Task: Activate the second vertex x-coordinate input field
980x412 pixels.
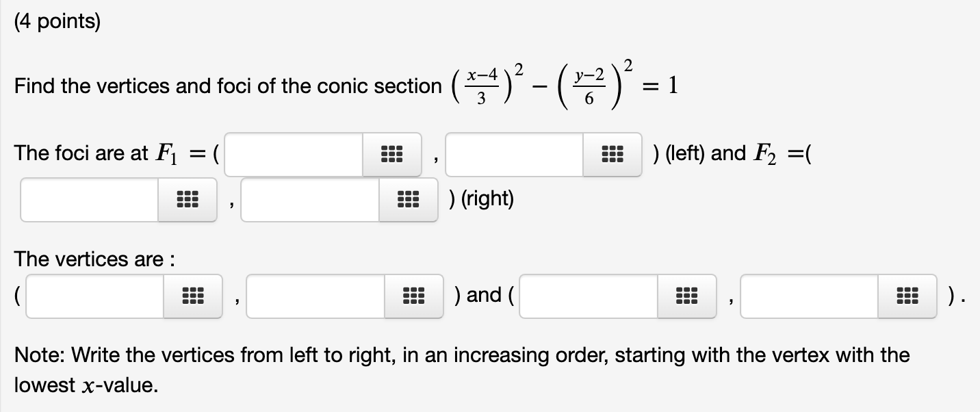Action: 589,296
